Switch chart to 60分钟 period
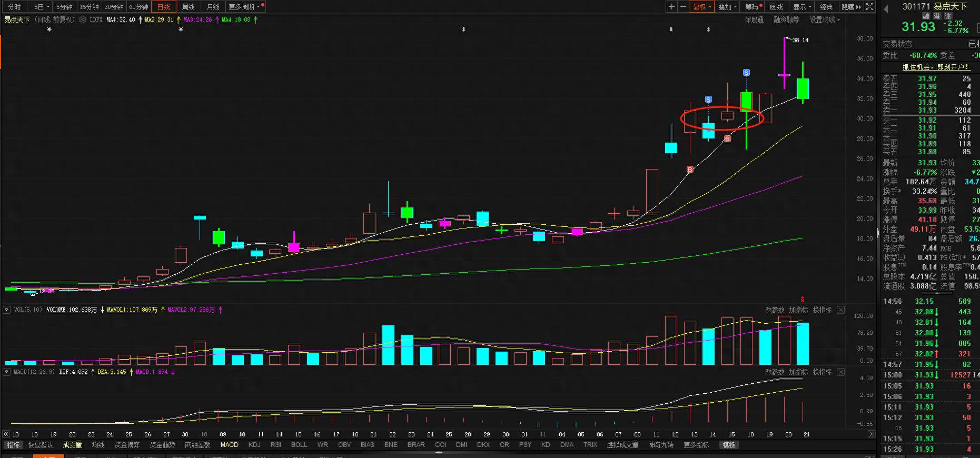The width and height of the screenshot is (980, 458). 138,7
